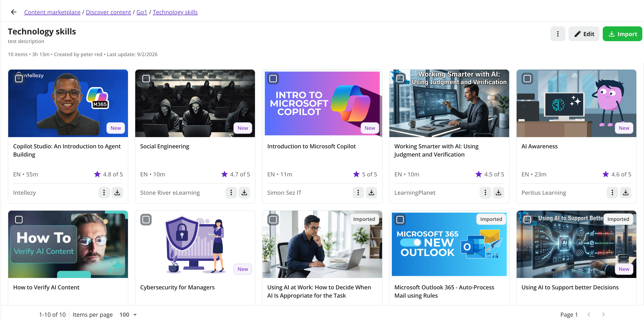Click the Copilot Studio course title
Image resolution: width=644 pixels, height=321 pixels.
coord(67,150)
